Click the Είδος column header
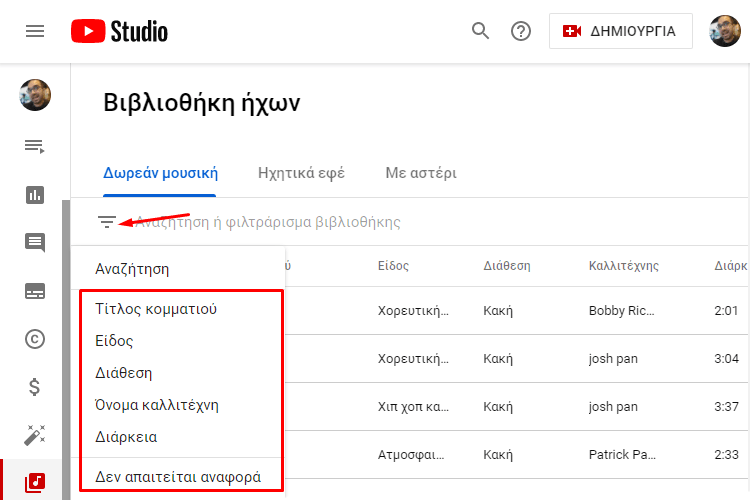Viewport: 750px width, 500px height. point(393,266)
